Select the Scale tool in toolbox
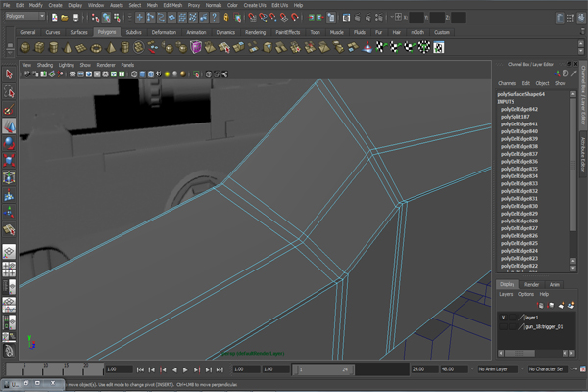Image resolution: width=588 pixels, height=392 pixels. point(9,160)
